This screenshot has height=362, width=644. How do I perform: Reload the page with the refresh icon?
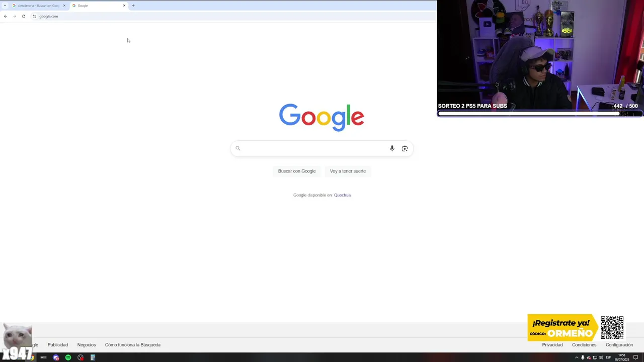[x=24, y=16]
